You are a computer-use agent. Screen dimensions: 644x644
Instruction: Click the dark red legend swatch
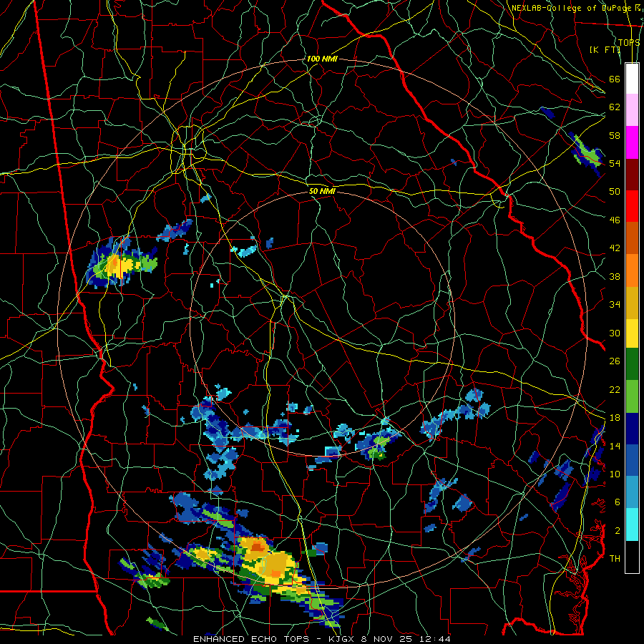point(632,175)
